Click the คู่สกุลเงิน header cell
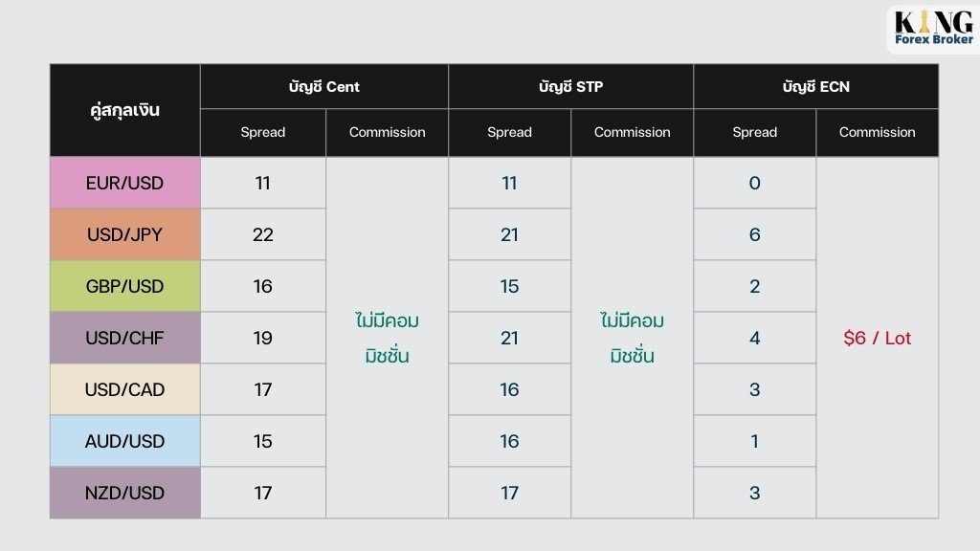Viewport: 980px width, 551px height. click(125, 110)
